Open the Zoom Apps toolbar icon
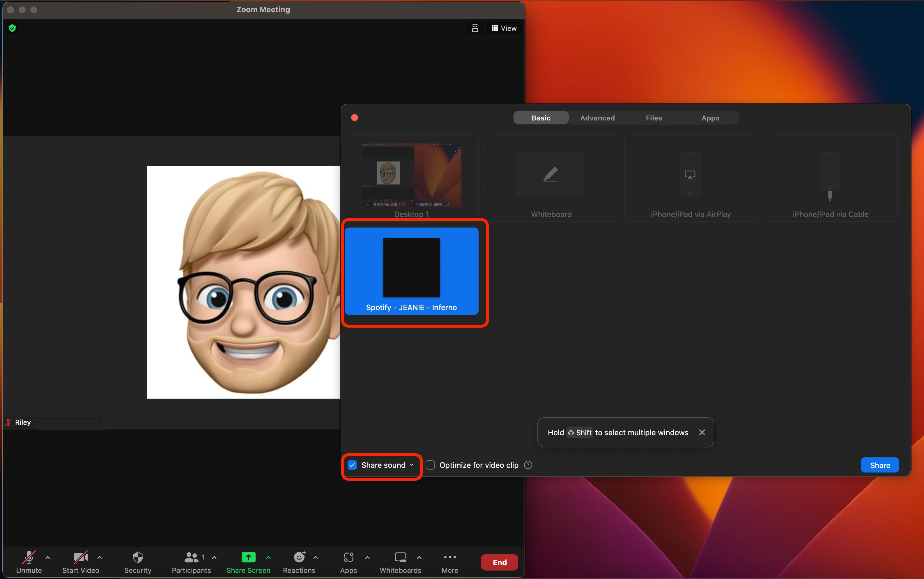 click(x=348, y=557)
